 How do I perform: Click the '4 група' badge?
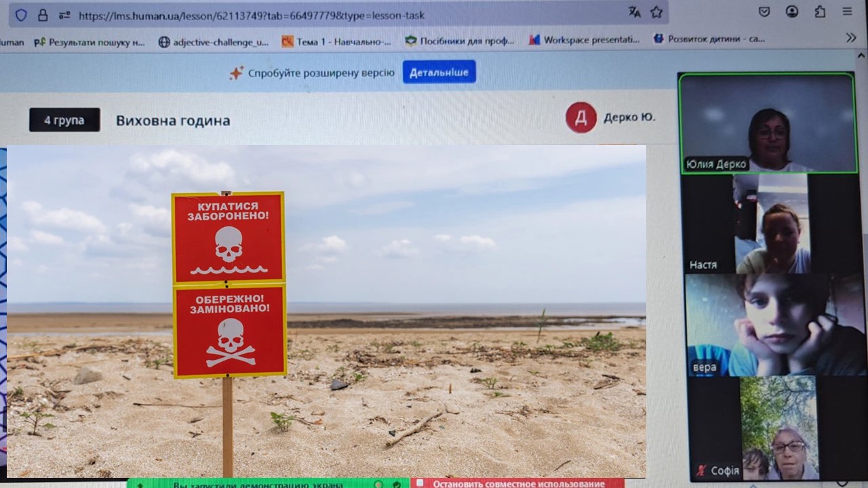tap(64, 120)
